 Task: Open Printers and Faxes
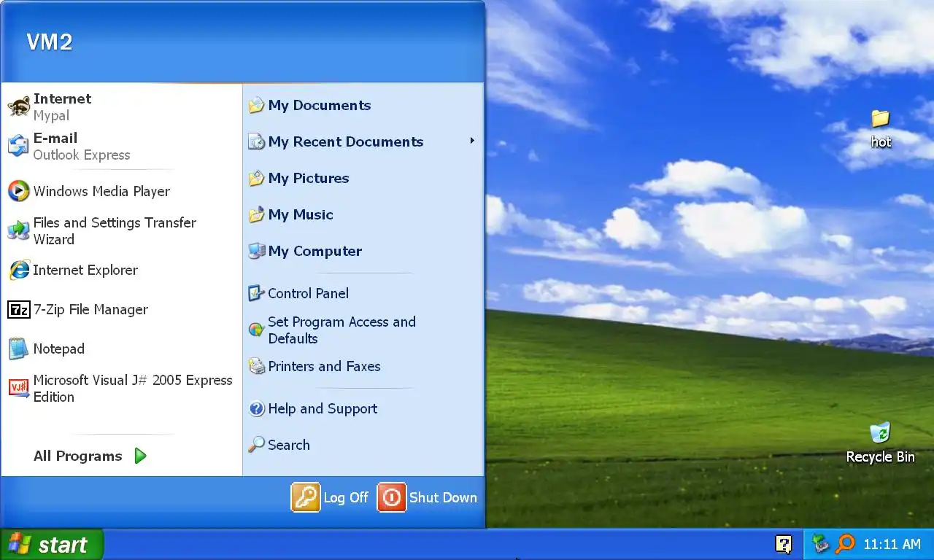pyautogui.click(x=363, y=366)
